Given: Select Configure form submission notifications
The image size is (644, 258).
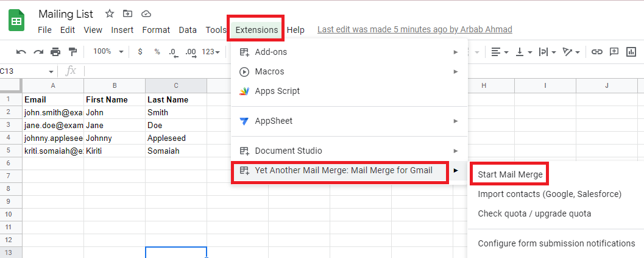Looking at the screenshot, I should click(556, 243).
